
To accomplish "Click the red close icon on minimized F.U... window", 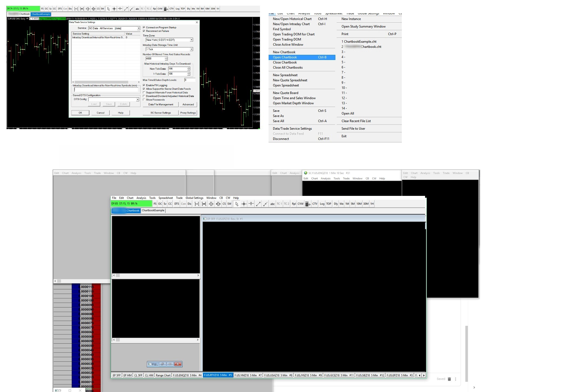I will tap(178, 364).
